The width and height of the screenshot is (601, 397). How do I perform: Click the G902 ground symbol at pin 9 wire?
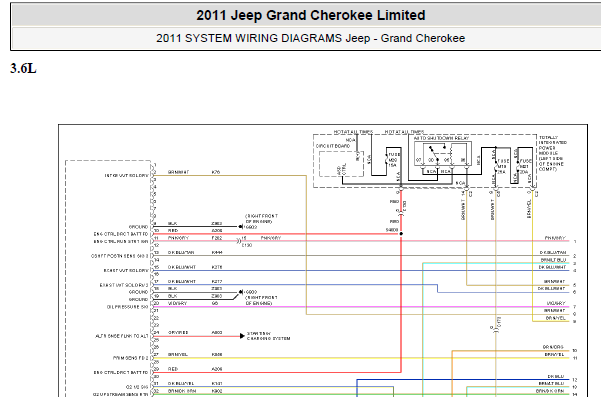point(240,227)
